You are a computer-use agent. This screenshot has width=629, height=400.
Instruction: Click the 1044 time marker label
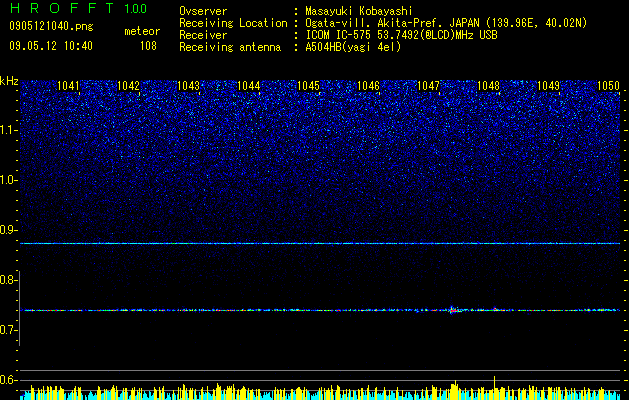click(x=248, y=85)
